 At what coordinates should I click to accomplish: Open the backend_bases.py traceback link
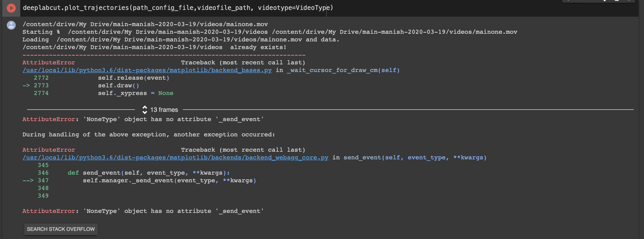coord(147,70)
